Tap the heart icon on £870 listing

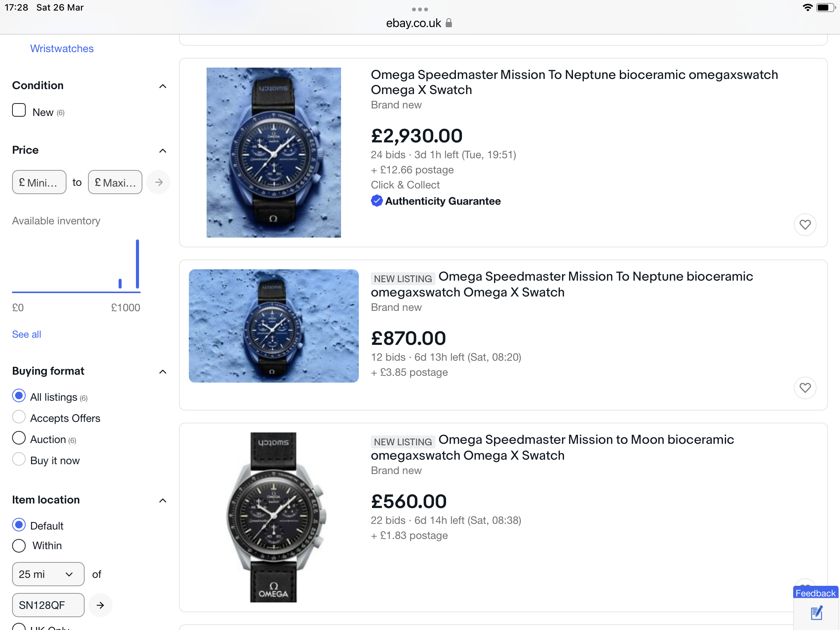pos(804,388)
